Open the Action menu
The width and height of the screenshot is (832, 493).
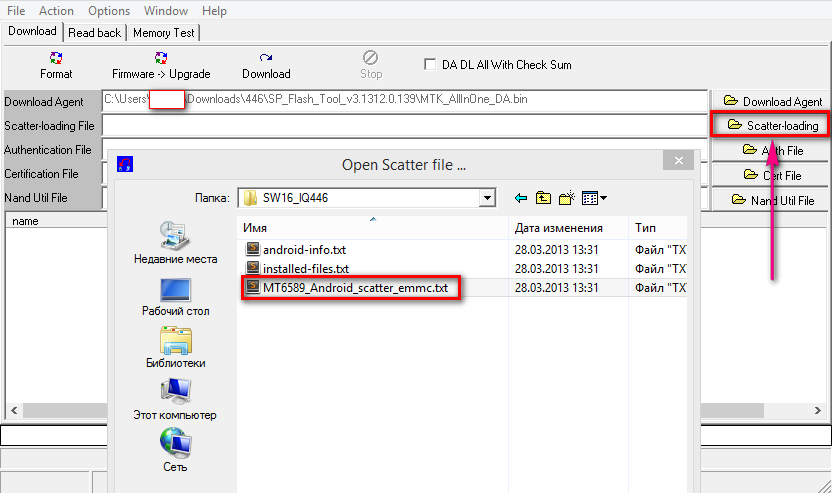point(56,11)
